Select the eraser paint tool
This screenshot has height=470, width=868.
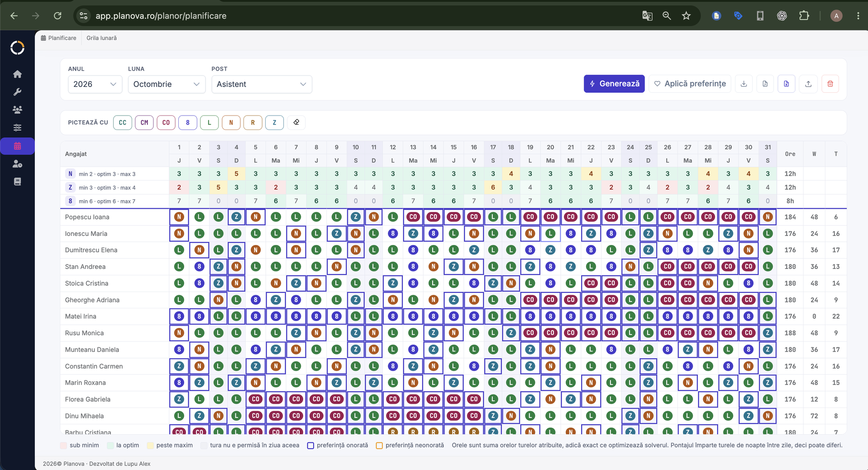(x=296, y=122)
